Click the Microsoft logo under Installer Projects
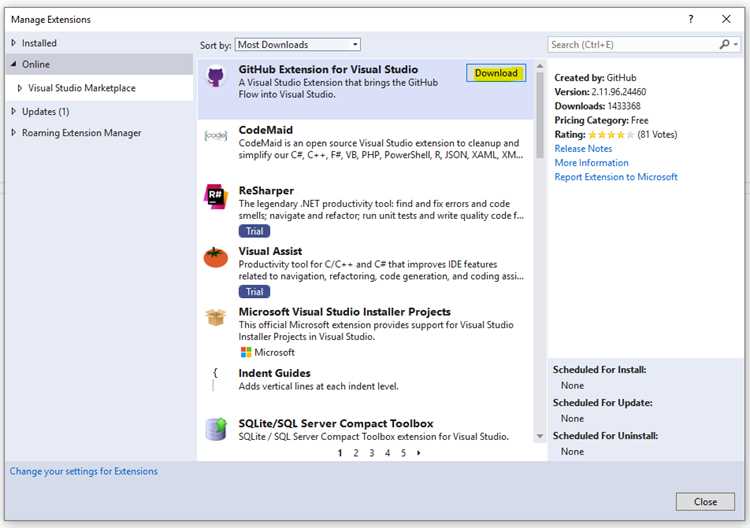 246,352
